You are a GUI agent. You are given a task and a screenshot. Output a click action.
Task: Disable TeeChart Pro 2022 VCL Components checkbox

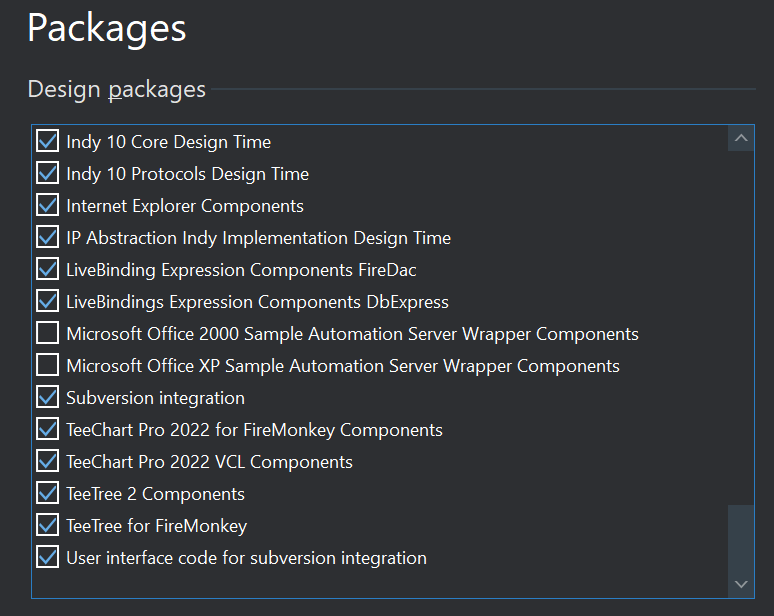(47, 462)
